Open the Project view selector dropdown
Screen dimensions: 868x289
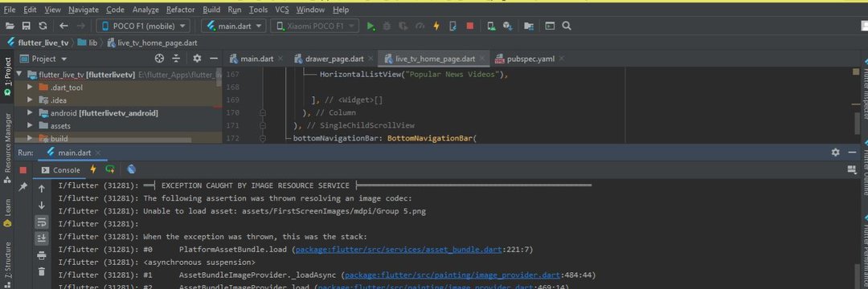43,59
